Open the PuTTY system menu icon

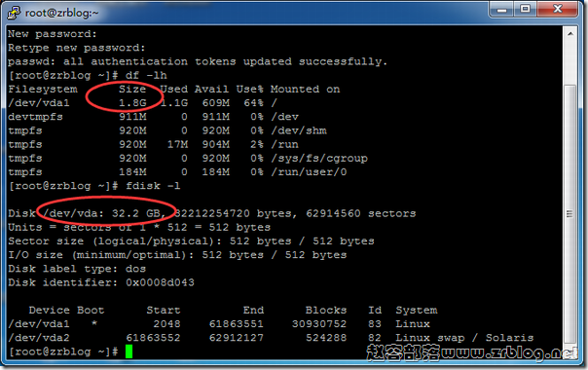click(x=14, y=13)
